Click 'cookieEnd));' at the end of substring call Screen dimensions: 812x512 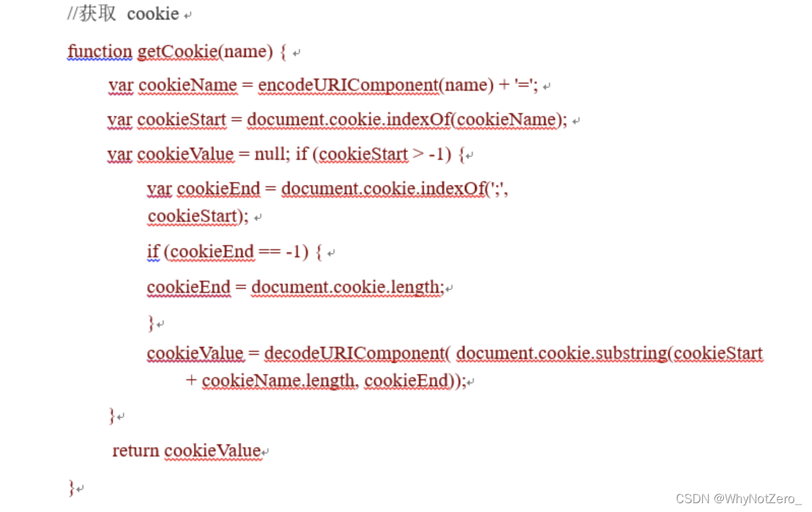pyautogui.click(x=415, y=381)
